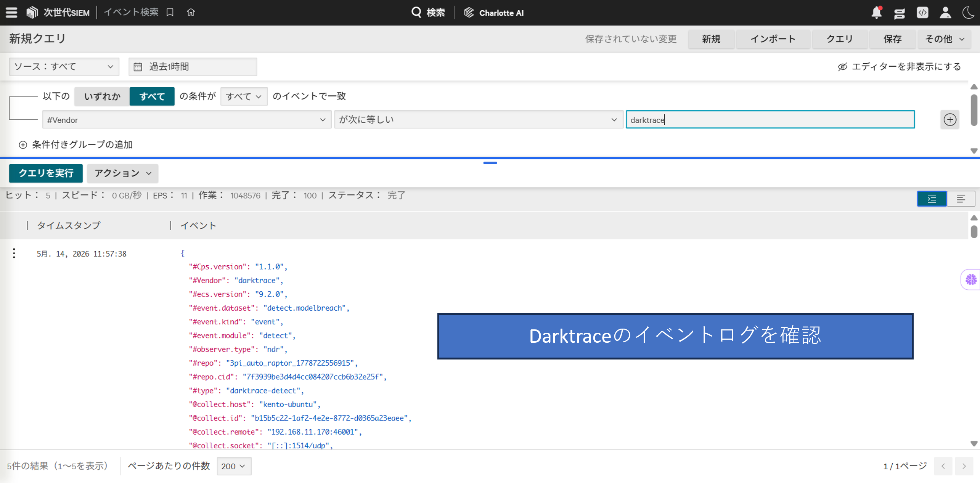The image size is (980, 483).
Task: Run the query with クエリを実行
Action: pyautogui.click(x=46, y=173)
